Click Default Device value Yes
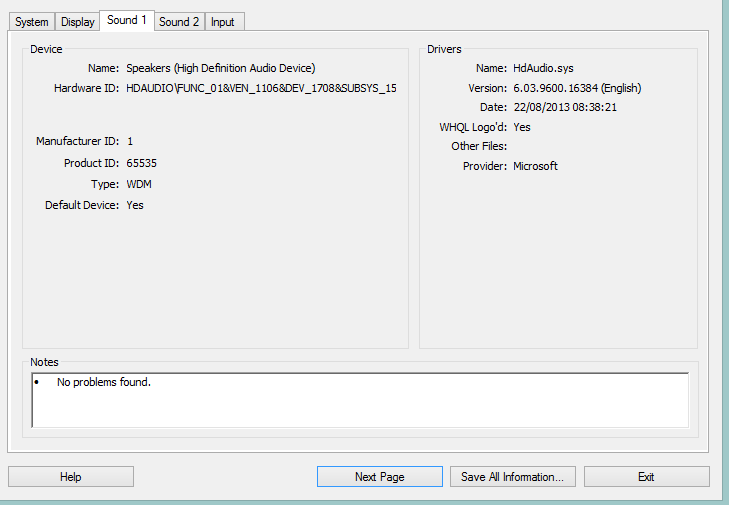Viewport: 729px width, 505px height. 135,205
